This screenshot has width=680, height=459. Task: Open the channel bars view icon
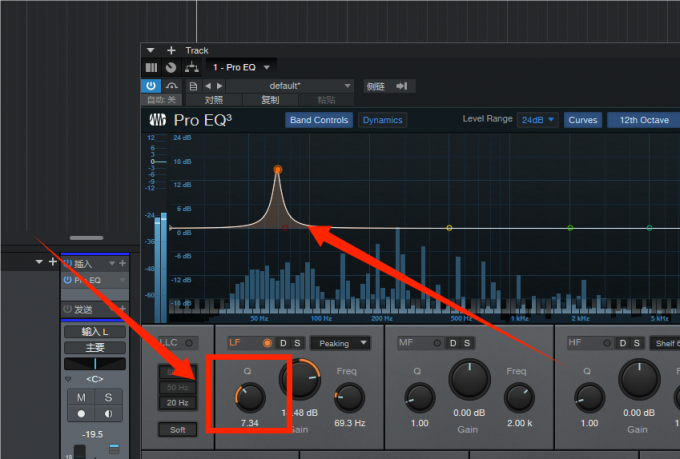[x=151, y=67]
